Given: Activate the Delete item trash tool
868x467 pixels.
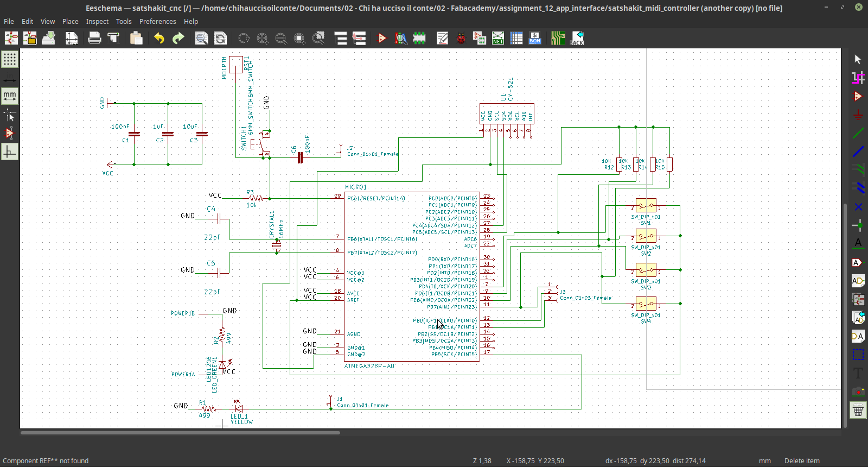Looking at the screenshot, I should pyautogui.click(x=858, y=410).
